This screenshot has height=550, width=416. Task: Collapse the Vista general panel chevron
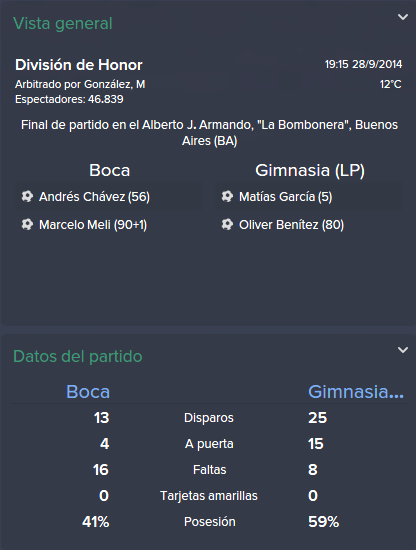coord(403,17)
